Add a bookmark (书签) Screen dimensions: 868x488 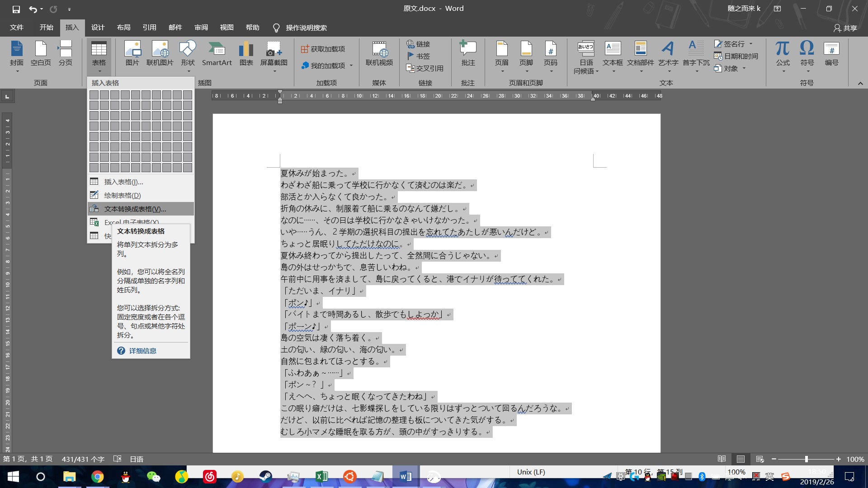click(x=418, y=56)
